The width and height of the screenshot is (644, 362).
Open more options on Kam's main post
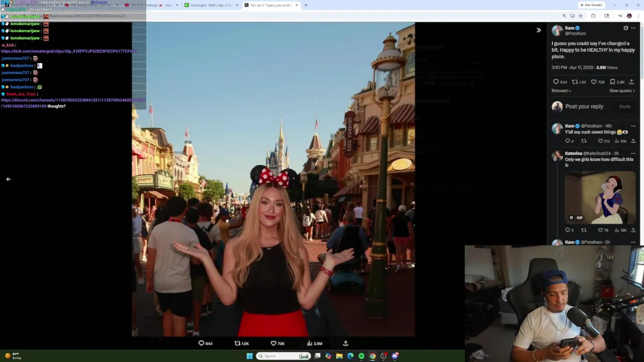[633, 28]
